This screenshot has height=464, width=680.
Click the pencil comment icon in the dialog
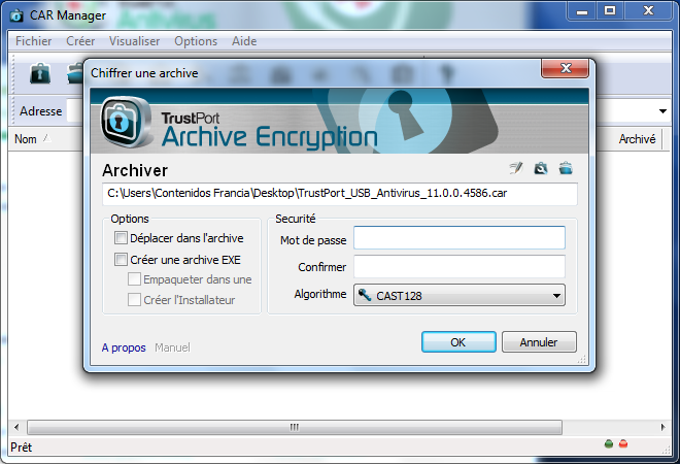tap(516, 168)
